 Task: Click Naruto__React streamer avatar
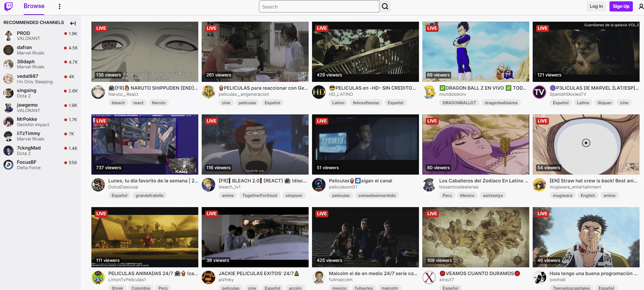click(x=98, y=92)
